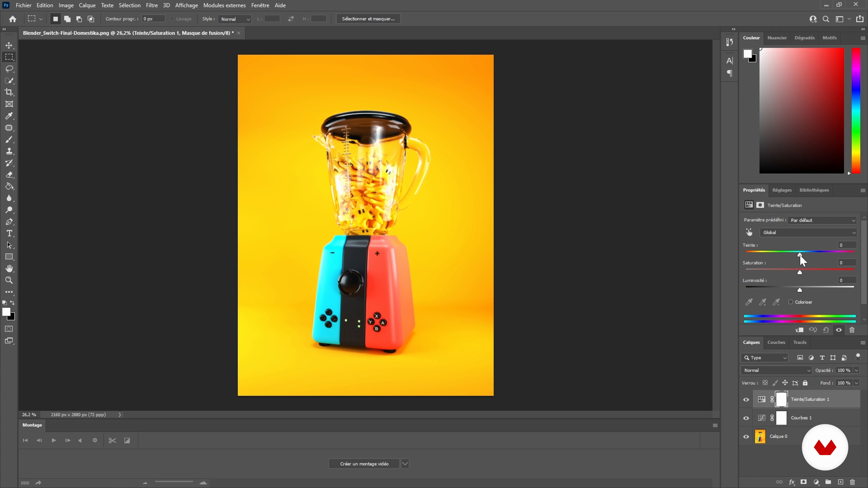Select the Crop tool
Image resolution: width=868 pixels, height=488 pixels.
(9, 92)
